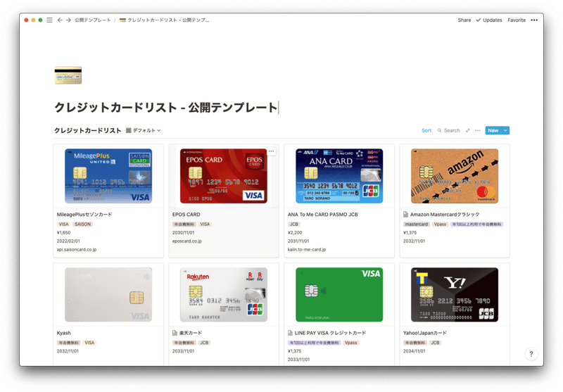
Task: Open the database view options ellipsis
Action: 478,131
